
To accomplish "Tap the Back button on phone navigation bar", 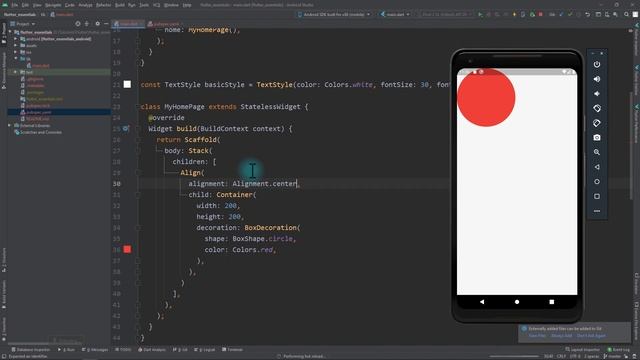I will point(482,302).
